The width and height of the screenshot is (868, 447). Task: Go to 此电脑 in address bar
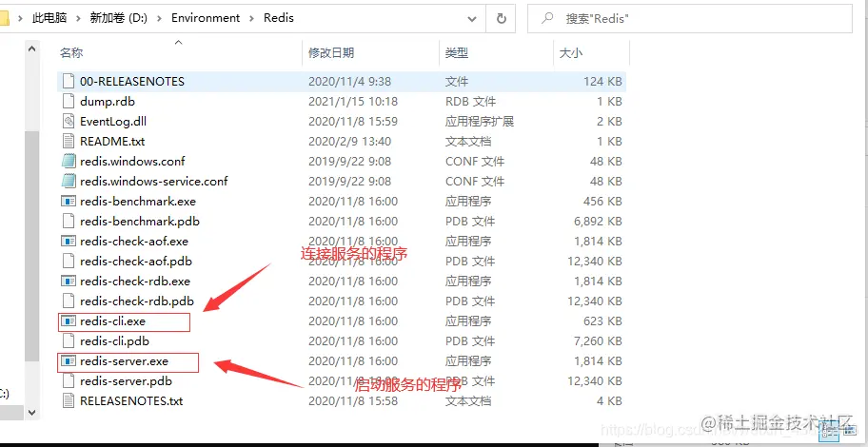[49, 18]
